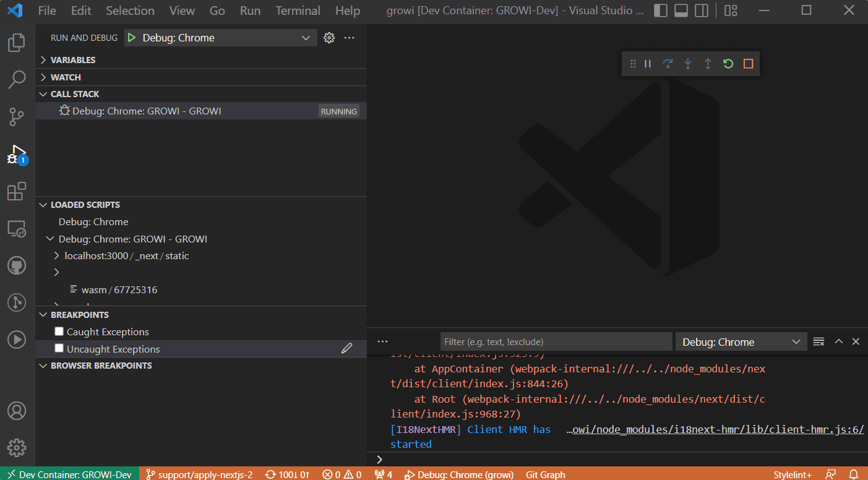The image size is (868, 480).
Task: Pause the debug session
Action: point(648,64)
